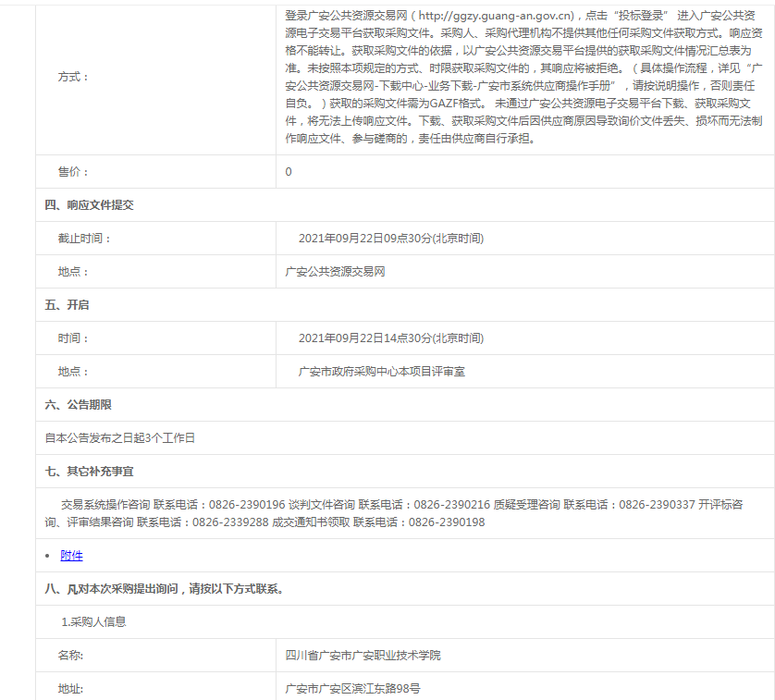The height and width of the screenshot is (700, 775).
Task: Click the 广安市政府采购中心本项目评审室 text
Action: point(381,372)
